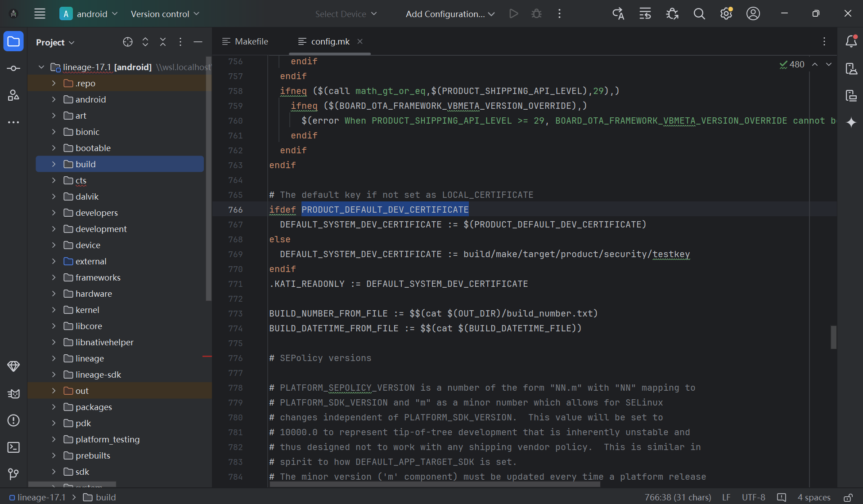
Task: Open the AI assistant sparkle panel
Action: tap(851, 122)
